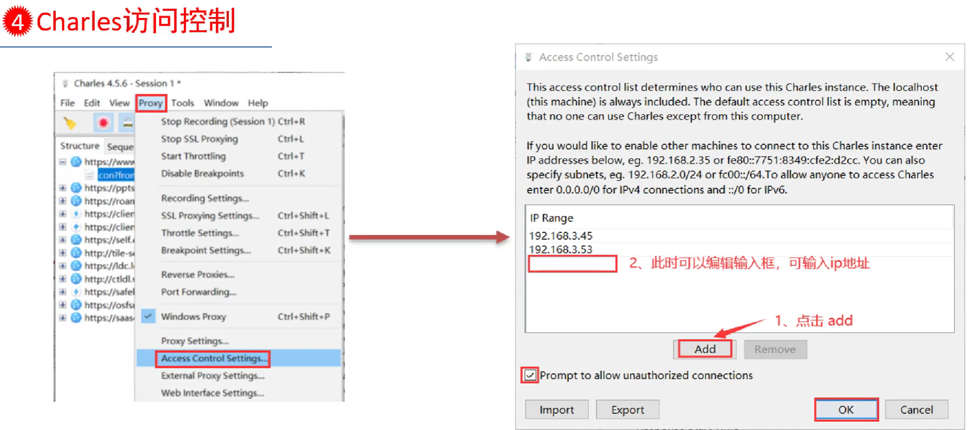
Task: Select the 192.168.3.45 IP range row
Action: pyautogui.click(x=739, y=236)
